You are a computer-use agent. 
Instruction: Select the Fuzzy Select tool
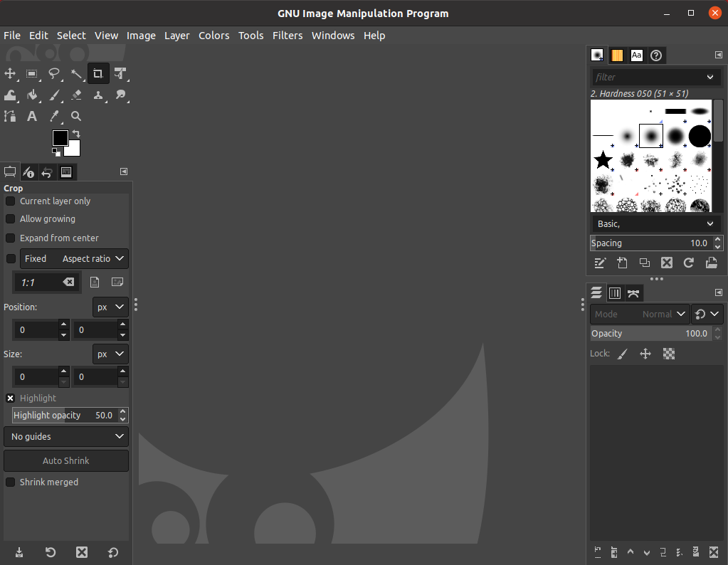coord(75,73)
